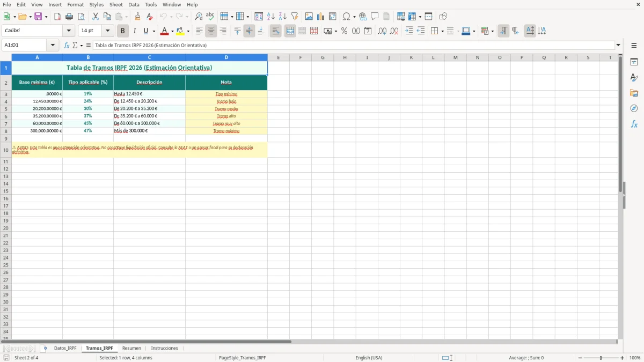The width and height of the screenshot is (644, 362).
Task: Open background color dropdown arrow
Action: (x=188, y=31)
